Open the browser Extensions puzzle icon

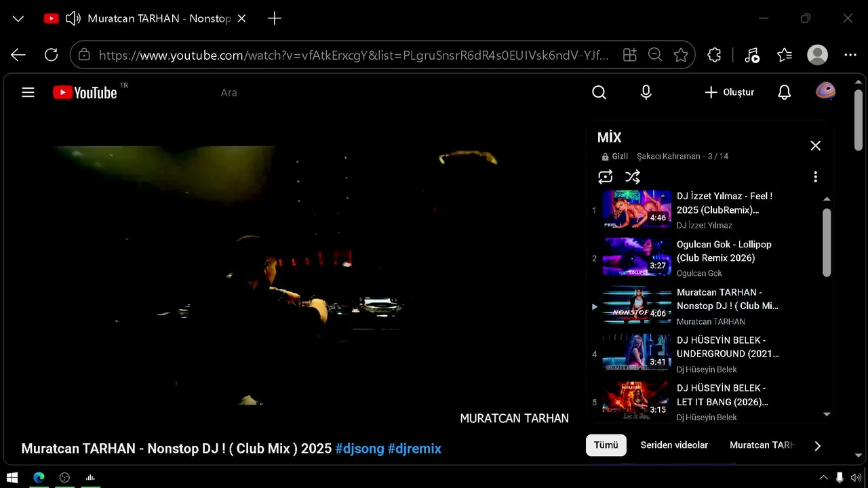click(x=714, y=55)
